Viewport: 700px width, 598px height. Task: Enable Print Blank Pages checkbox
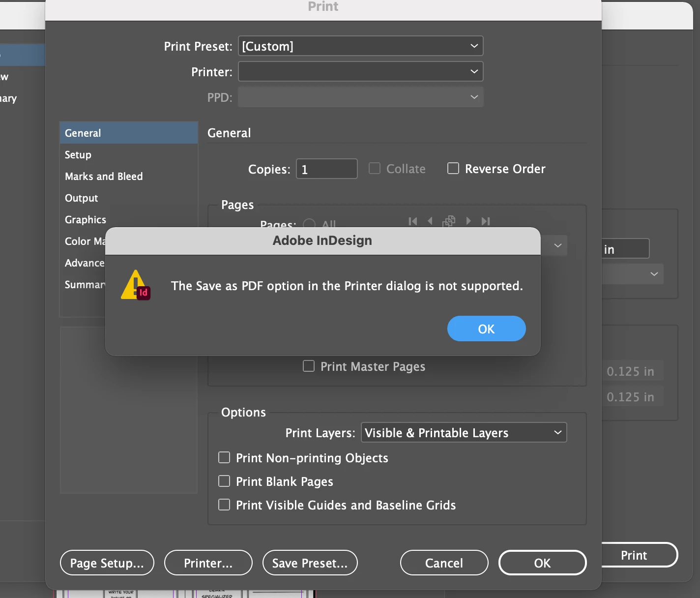click(224, 481)
